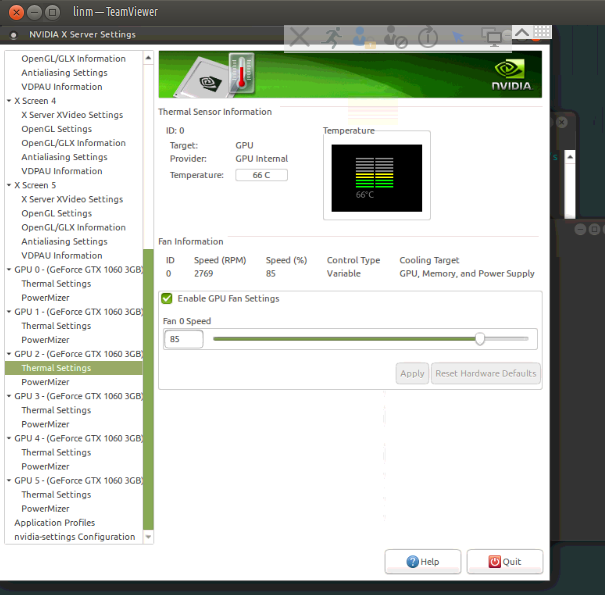Maximize the TeamViewer window
The width and height of the screenshot is (605, 595).
(52, 12)
